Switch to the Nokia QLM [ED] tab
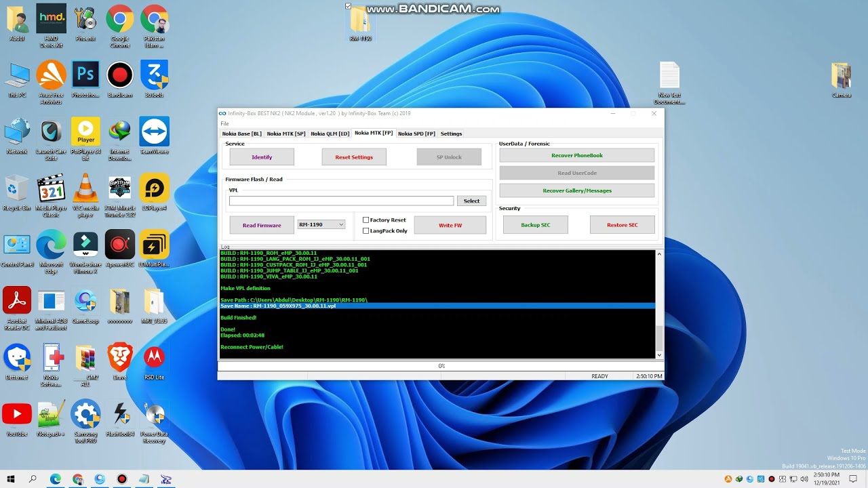 pyautogui.click(x=330, y=134)
